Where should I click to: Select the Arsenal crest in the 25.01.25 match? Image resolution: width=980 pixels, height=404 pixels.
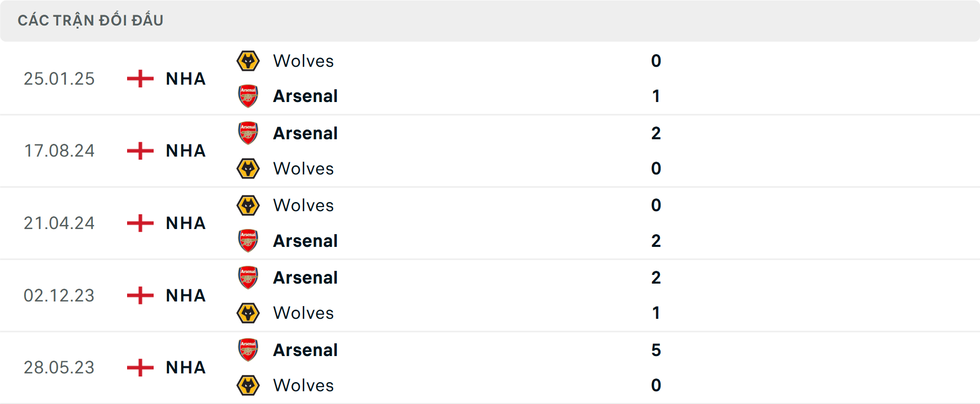tap(248, 96)
